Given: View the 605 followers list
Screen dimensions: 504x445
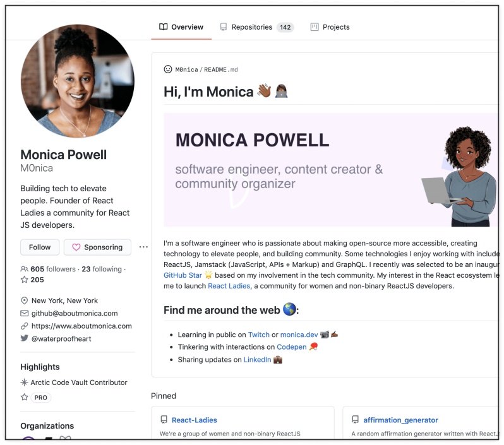Looking at the screenshot, I should 53,269.
